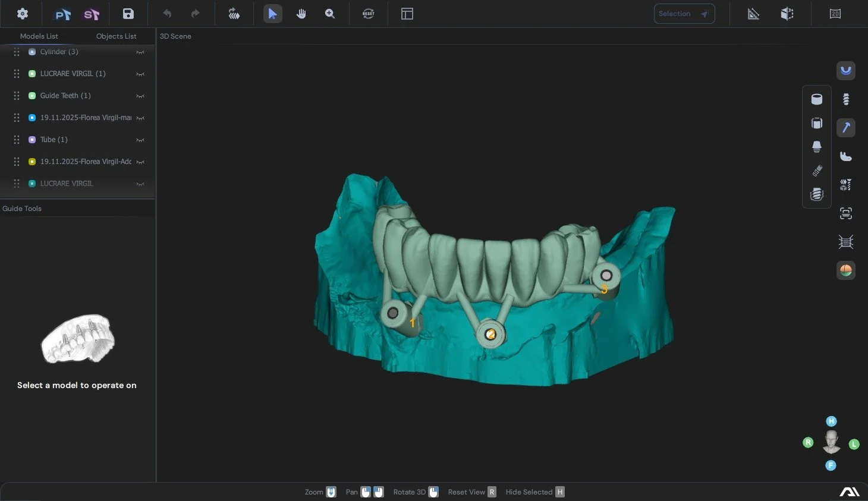The height and width of the screenshot is (501, 868).
Task: Undo the last action
Action: pyautogui.click(x=167, y=14)
